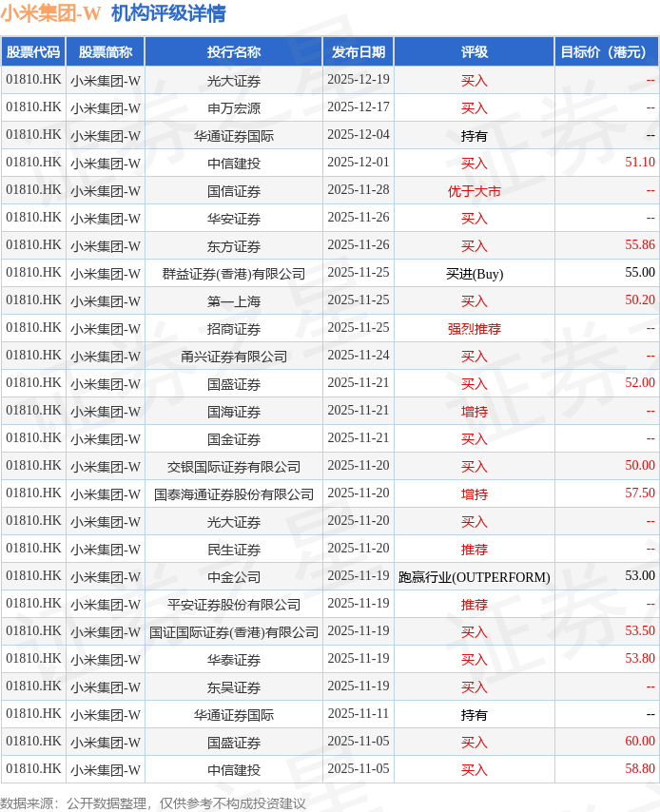This screenshot has width=660, height=812.
Task: Click the 跑赢行业(OUTPERFORM) rating
Action: (474, 577)
